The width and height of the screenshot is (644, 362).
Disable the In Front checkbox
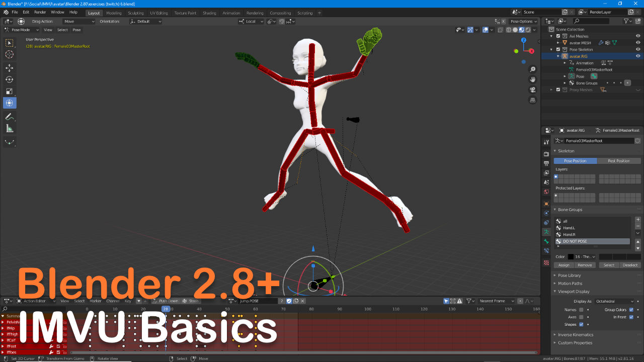[631, 317]
